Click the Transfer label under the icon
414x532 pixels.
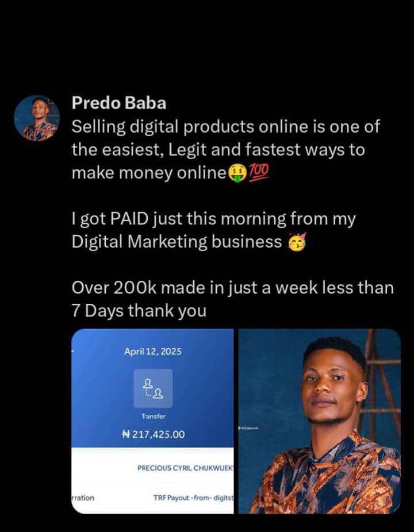coord(153,416)
